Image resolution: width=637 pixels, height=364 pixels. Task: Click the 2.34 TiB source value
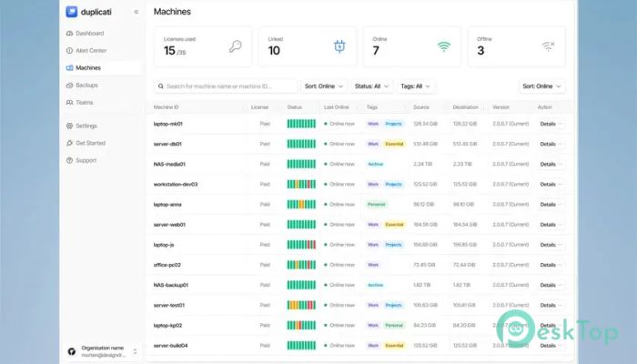pos(423,164)
